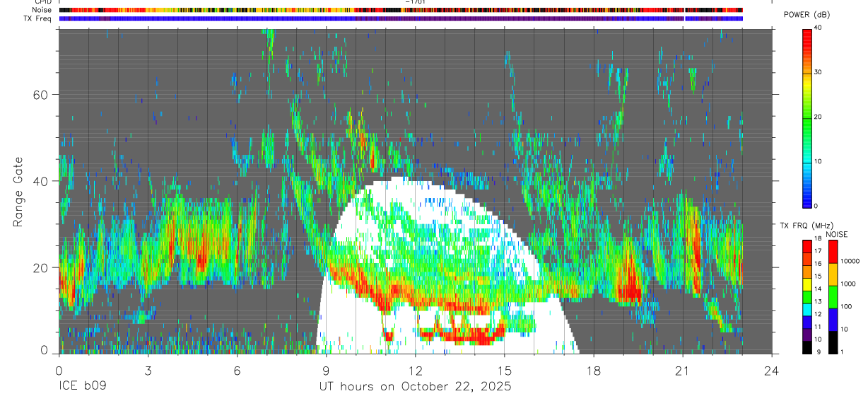Screen dimensions: 868x401
Task: Click the 16 label on TX FRQ legend
Action: (818, 264)
